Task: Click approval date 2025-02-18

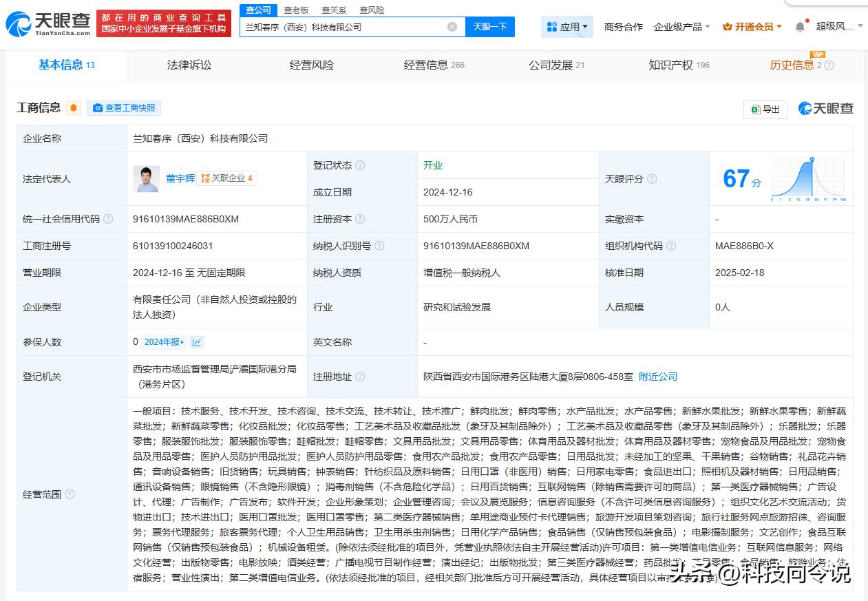Action: (740, 273)
